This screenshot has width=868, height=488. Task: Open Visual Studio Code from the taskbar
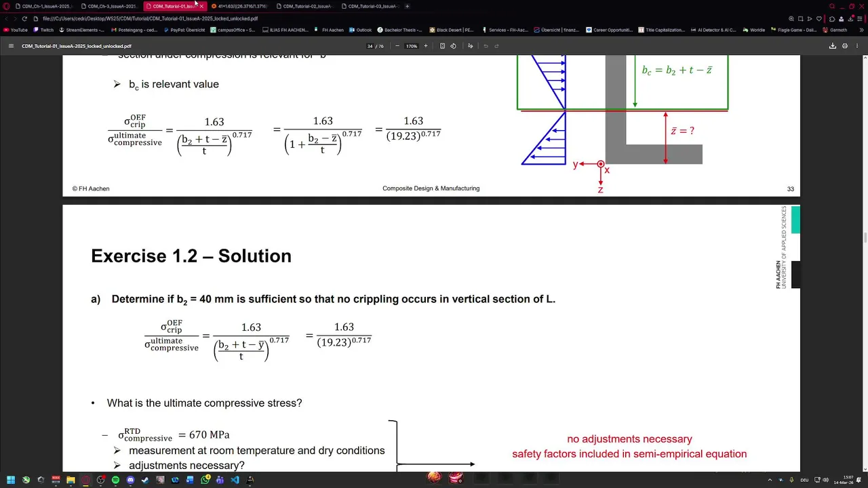tap(235, 480)
